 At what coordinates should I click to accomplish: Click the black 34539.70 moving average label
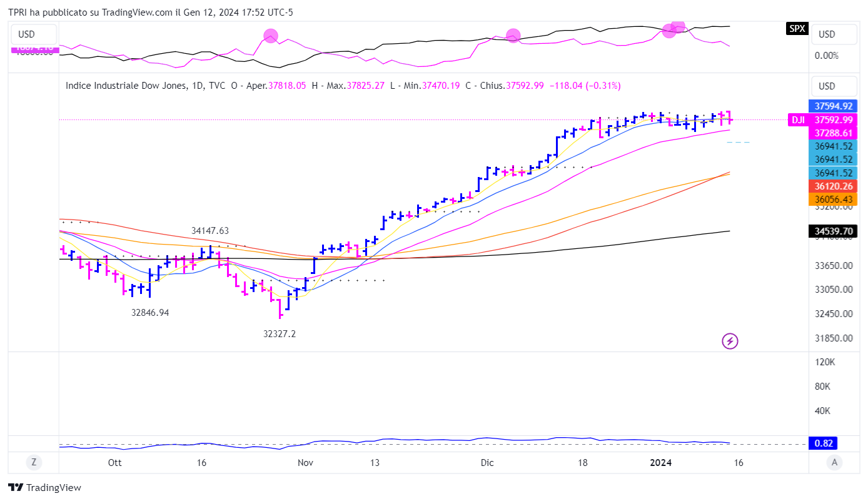click(x=834, y=231)
